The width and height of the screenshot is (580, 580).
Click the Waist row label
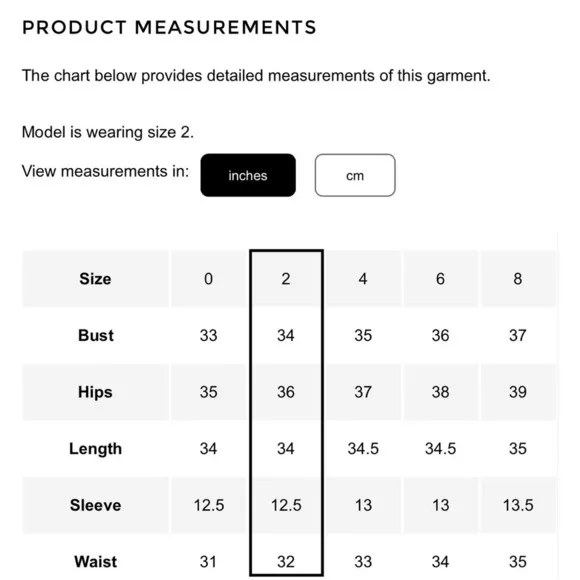click(95, 562)
